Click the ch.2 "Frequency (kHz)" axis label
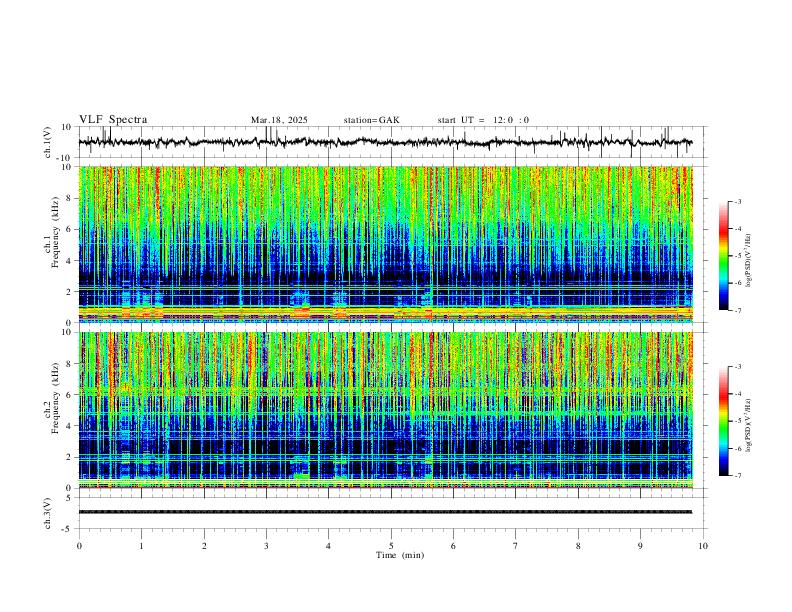 pyautogui.click(x=56, y=398)
